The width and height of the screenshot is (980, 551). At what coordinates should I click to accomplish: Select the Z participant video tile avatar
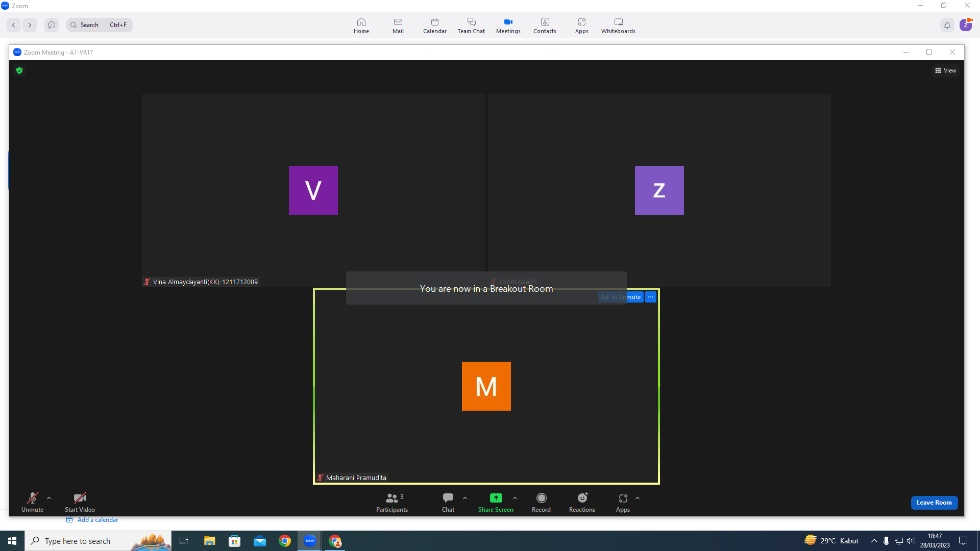coord(659,190)
